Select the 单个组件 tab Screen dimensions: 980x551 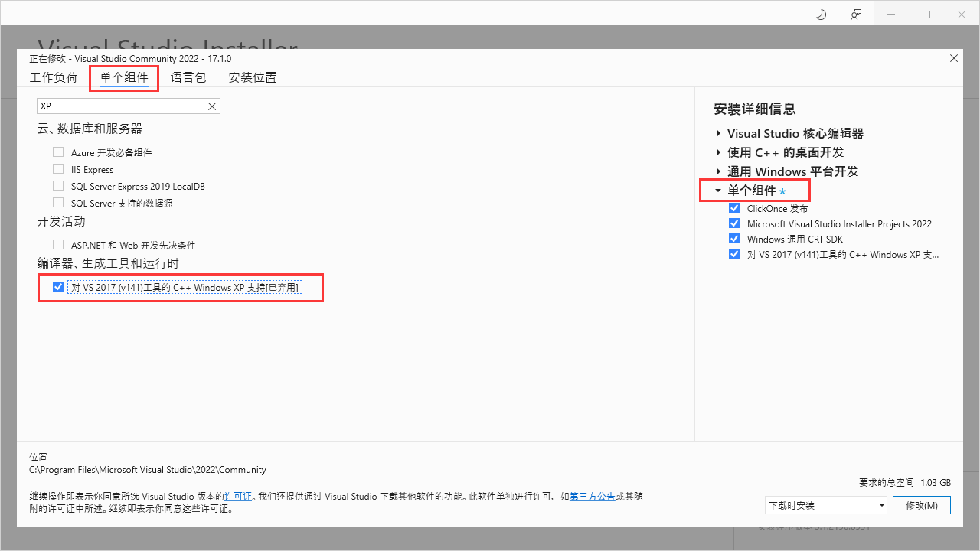pyautogui.click(x=124, y=77)
